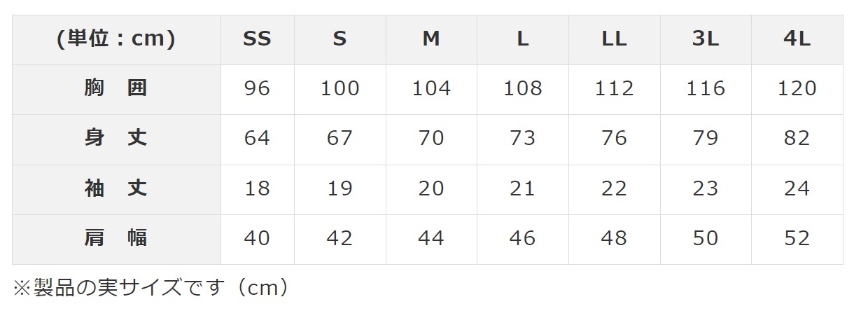Click chest value 96 for size SS
This screenshot has height=318, width=868.
(x=257, y=88)
